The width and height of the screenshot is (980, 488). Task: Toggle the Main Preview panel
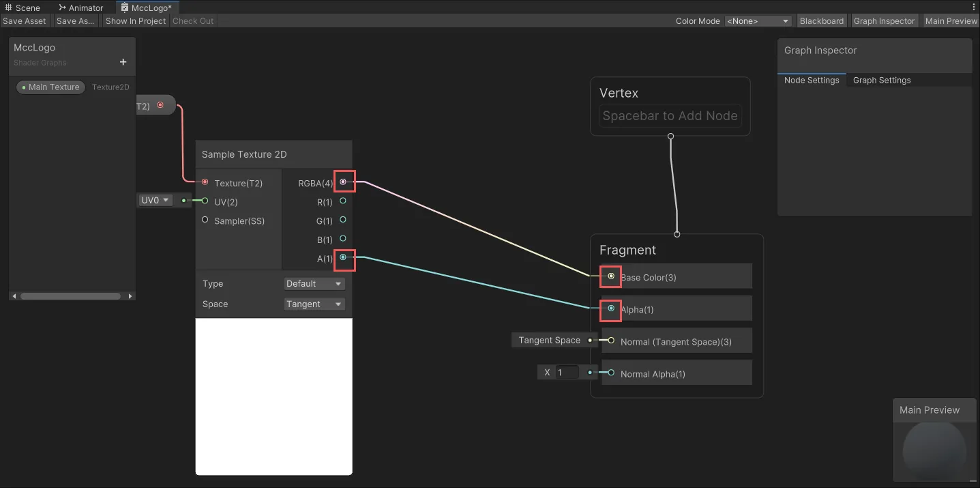tap(951, 21)
